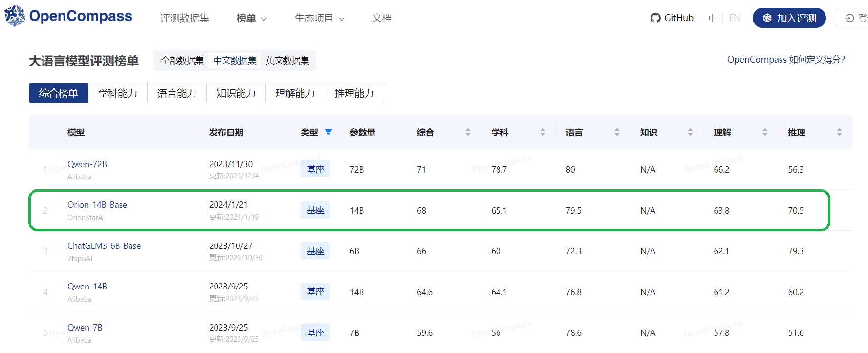Select the 全部数据集 dataset filter
Viewport: 868px width, 353px height.
182,61
